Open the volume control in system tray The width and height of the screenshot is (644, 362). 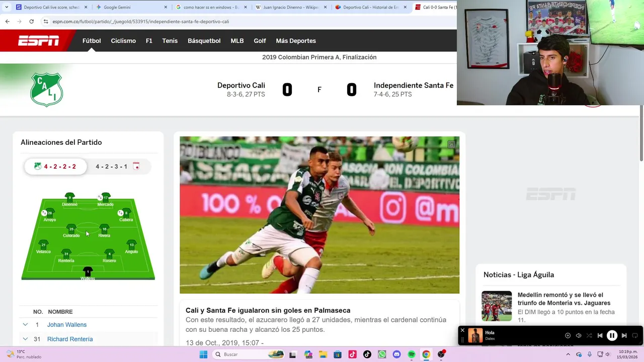[x=608, y=354]
